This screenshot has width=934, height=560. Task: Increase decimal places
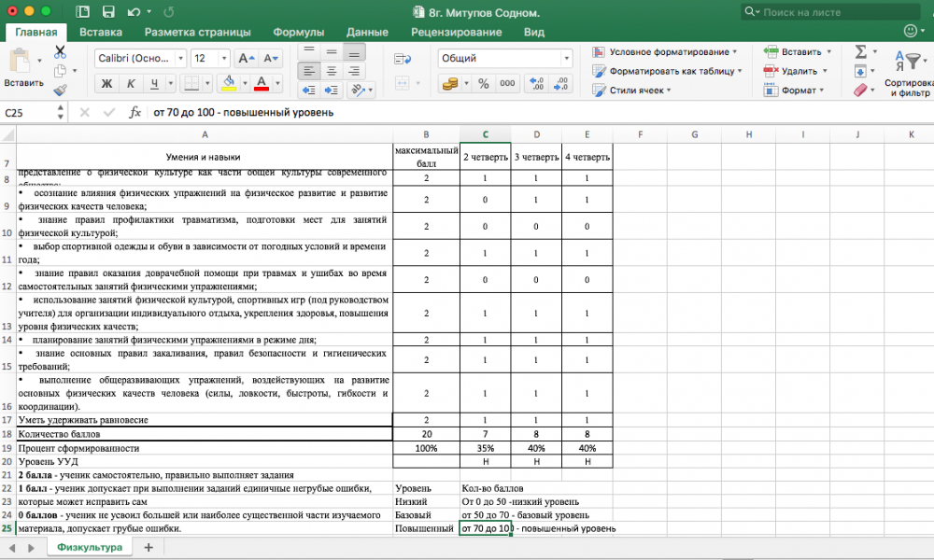(x=537, y=84)
